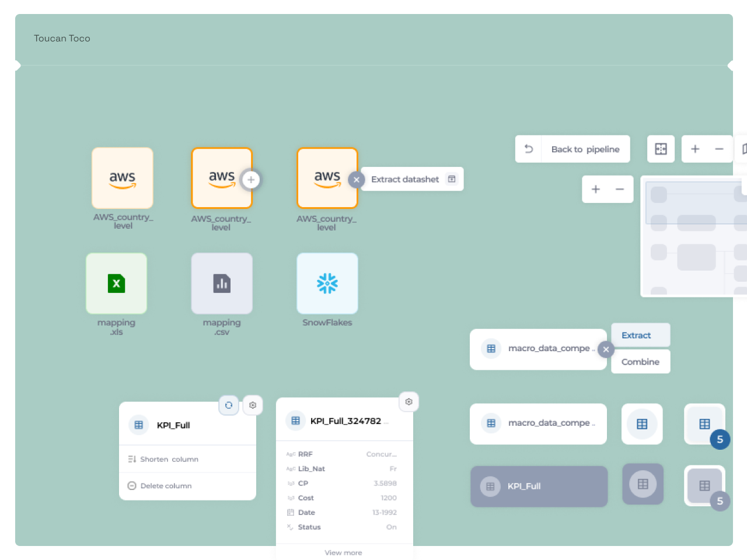Click the minimap preview panel

coord(693,236)
